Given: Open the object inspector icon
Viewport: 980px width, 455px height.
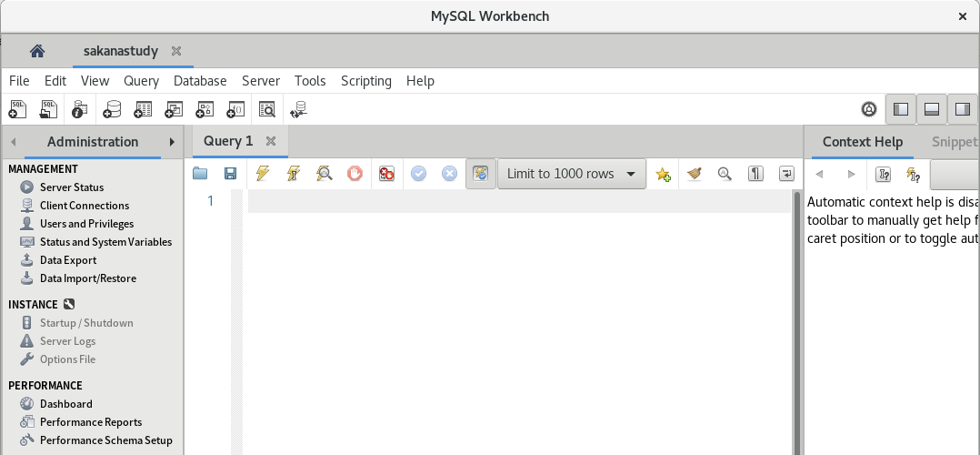Looking at the screenshot, I should (x=79, y=109).
